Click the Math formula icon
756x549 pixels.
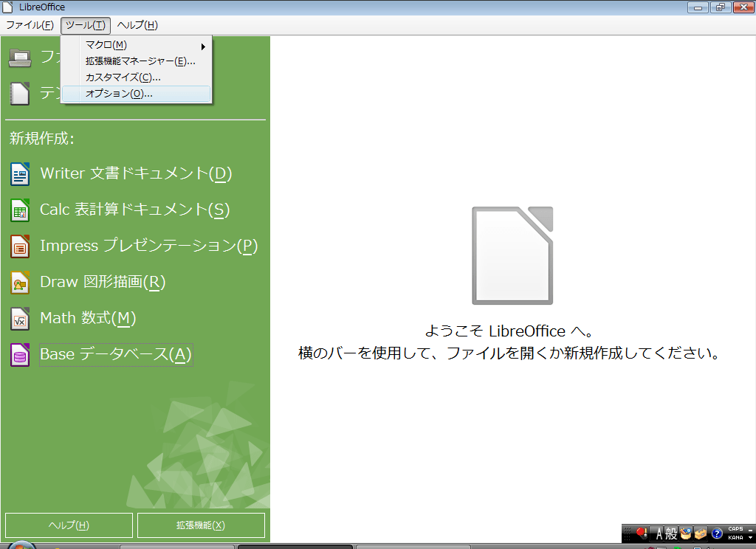pos(20,319)
